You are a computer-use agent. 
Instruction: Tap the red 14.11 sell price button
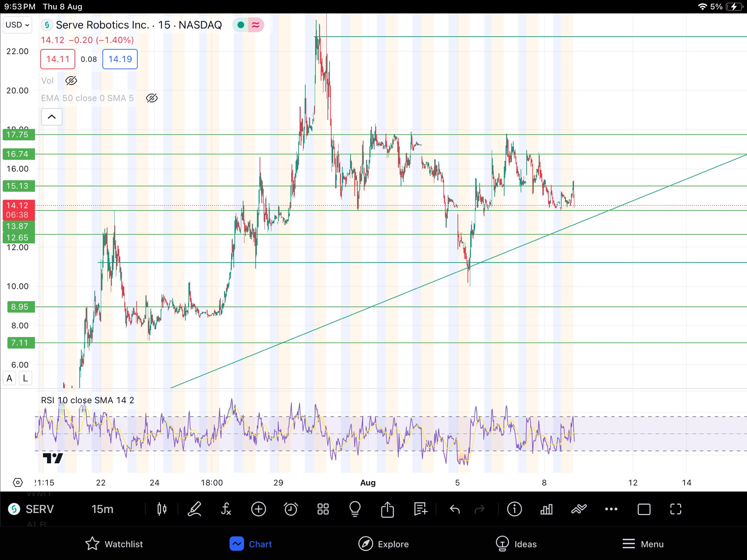coord(58,59)
